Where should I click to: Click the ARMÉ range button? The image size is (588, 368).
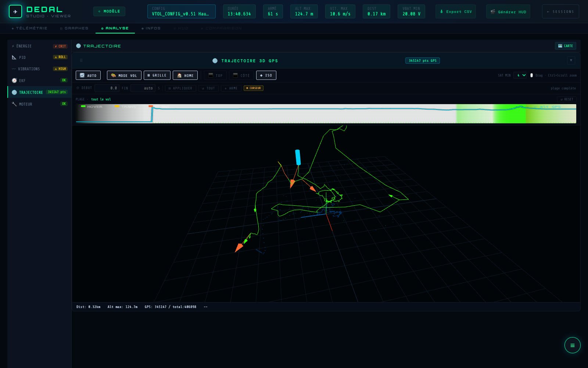tap(231, 88)
